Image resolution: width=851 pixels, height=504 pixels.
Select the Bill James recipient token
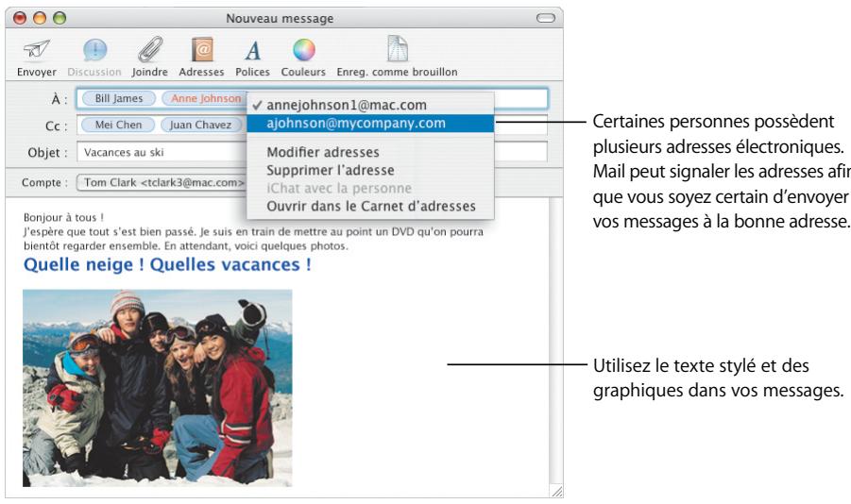tap(119, 98)
